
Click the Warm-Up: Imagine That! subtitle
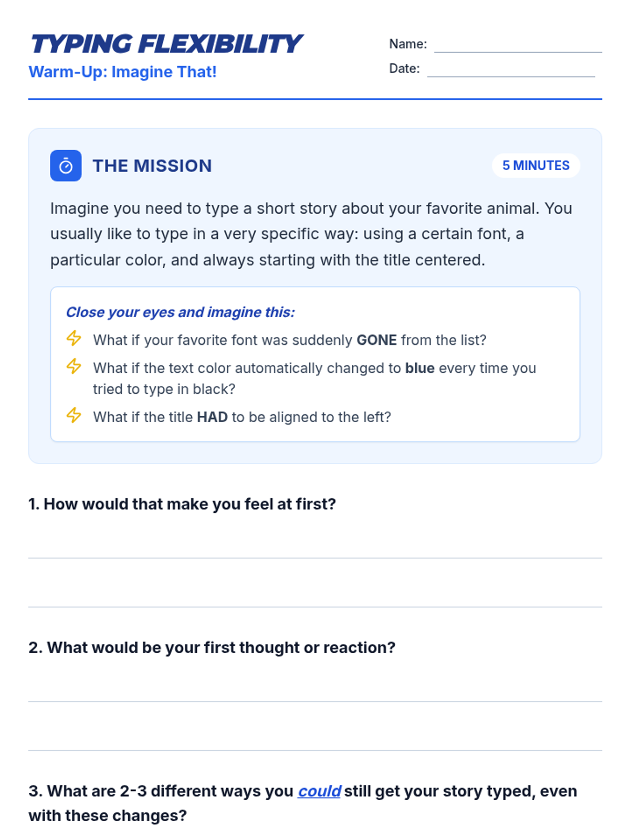click(x=122, y=72)
